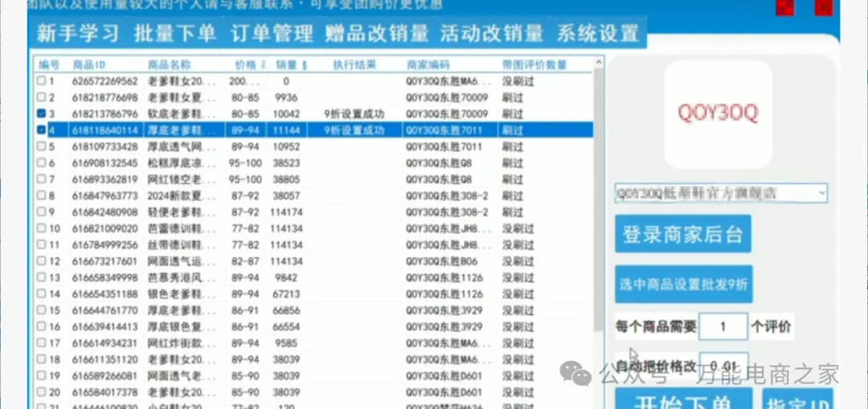
Task: Open the 新手学习 menu
Action: [78, 34]
